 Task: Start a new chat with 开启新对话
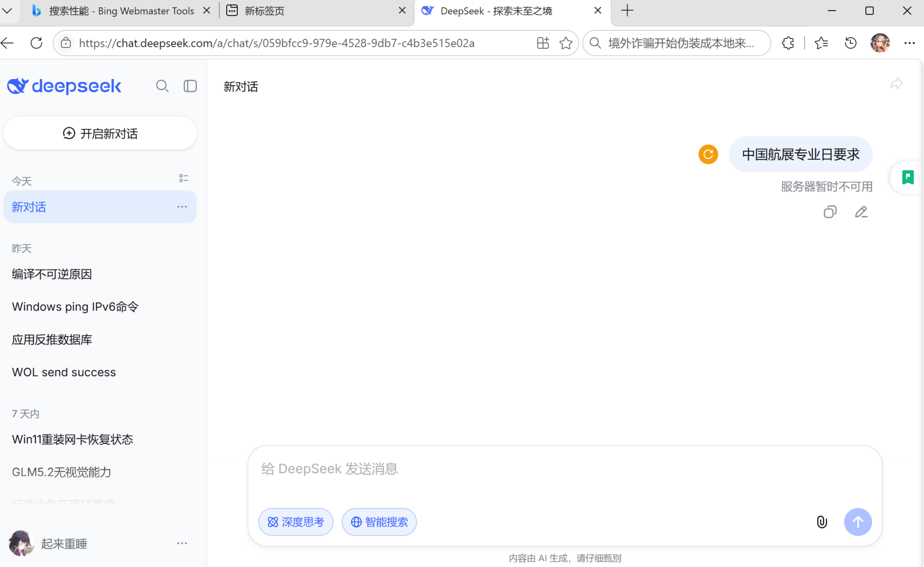[100, 133]
